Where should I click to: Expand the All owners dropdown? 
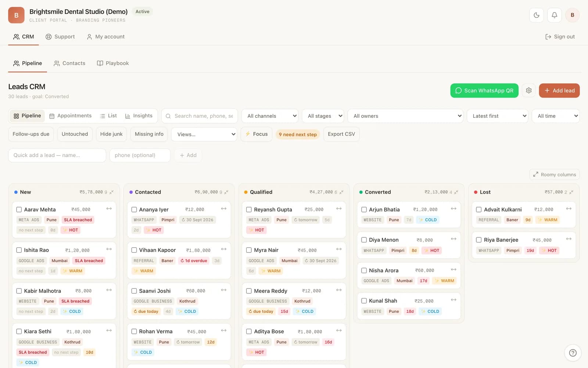tap(405, 116)
